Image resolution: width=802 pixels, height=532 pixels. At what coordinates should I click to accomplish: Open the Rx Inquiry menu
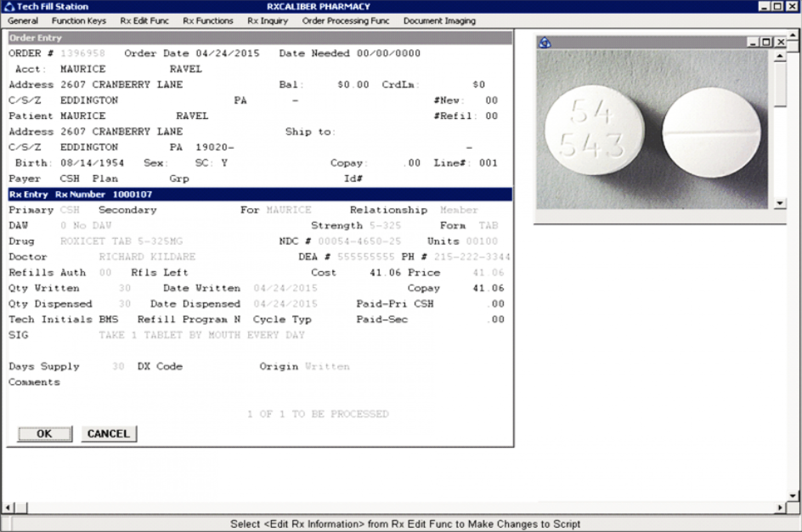268,21
